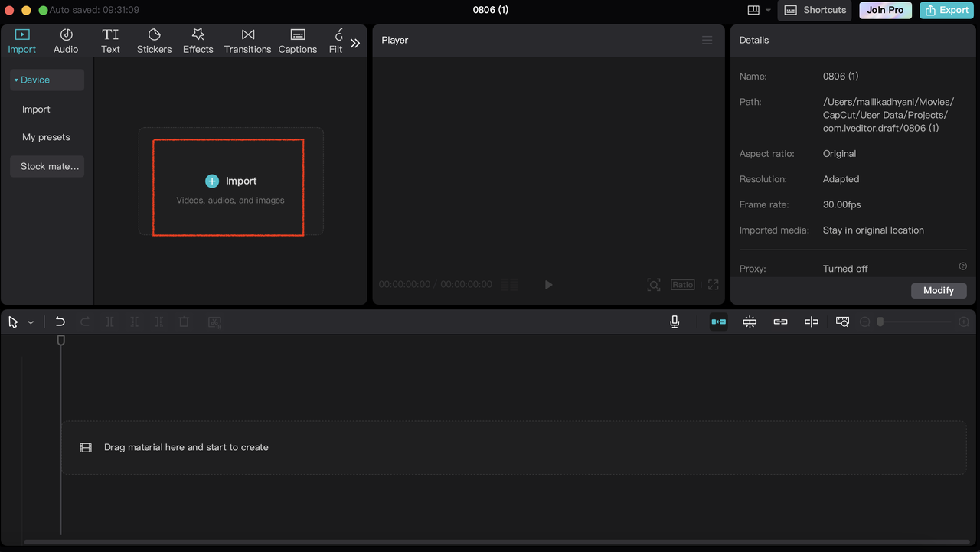Click the preview quality magnifier icon in Player
Viewport: 980px width, 552px height.
653,284
